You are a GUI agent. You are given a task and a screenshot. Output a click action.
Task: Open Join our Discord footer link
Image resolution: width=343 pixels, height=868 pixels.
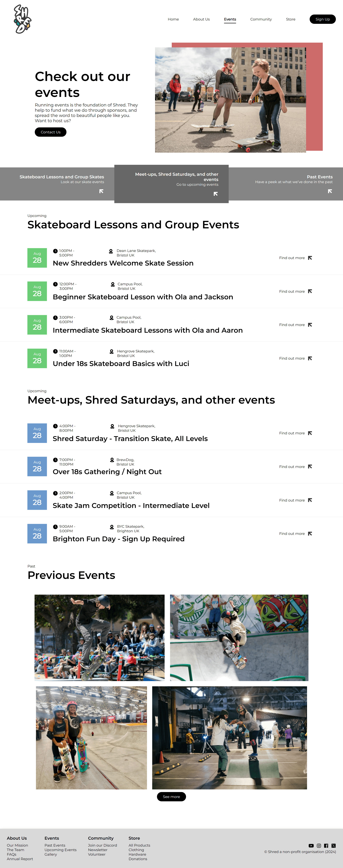(x=102, y=845)
